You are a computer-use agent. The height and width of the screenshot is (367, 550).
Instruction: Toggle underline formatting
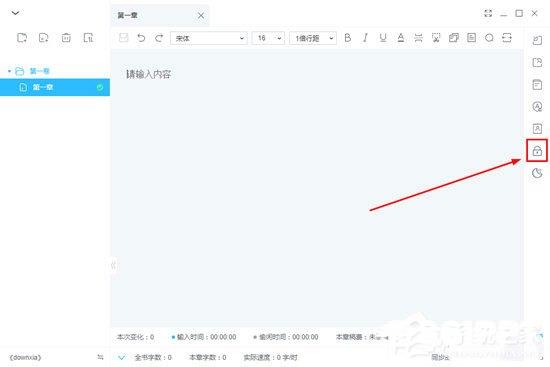pos(383,38)
